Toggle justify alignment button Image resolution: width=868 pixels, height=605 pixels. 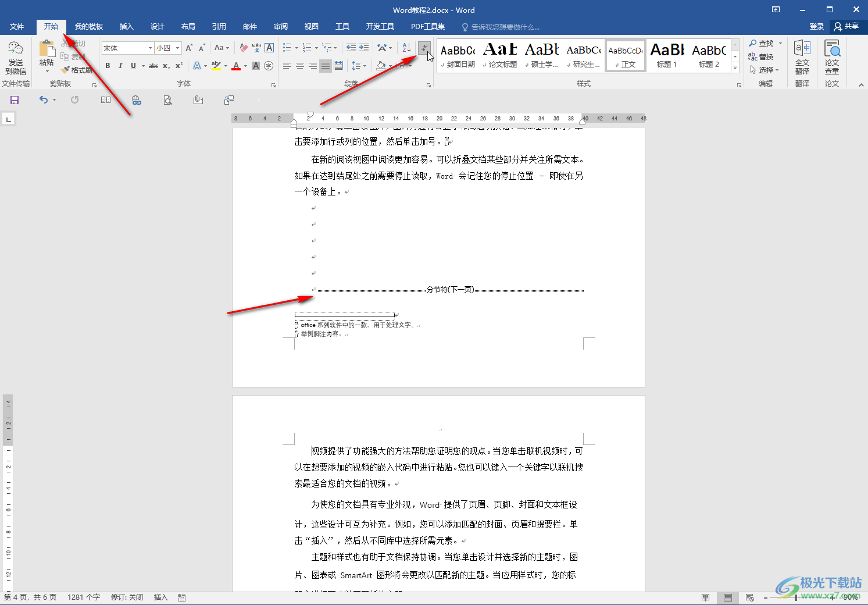(326, 66)
